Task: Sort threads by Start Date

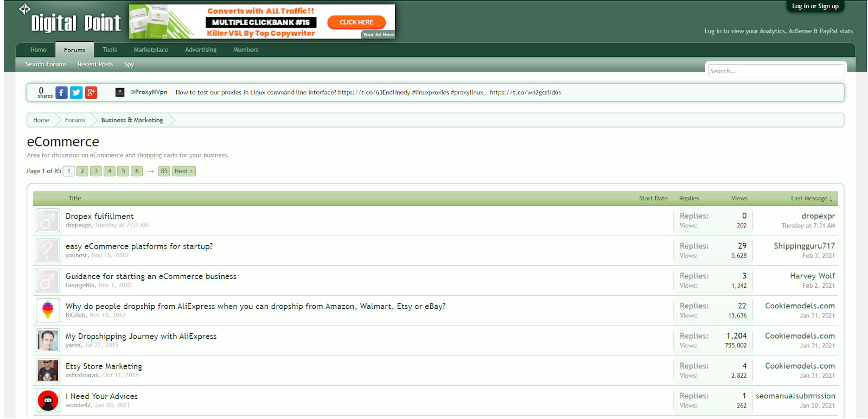Action: 653,199
